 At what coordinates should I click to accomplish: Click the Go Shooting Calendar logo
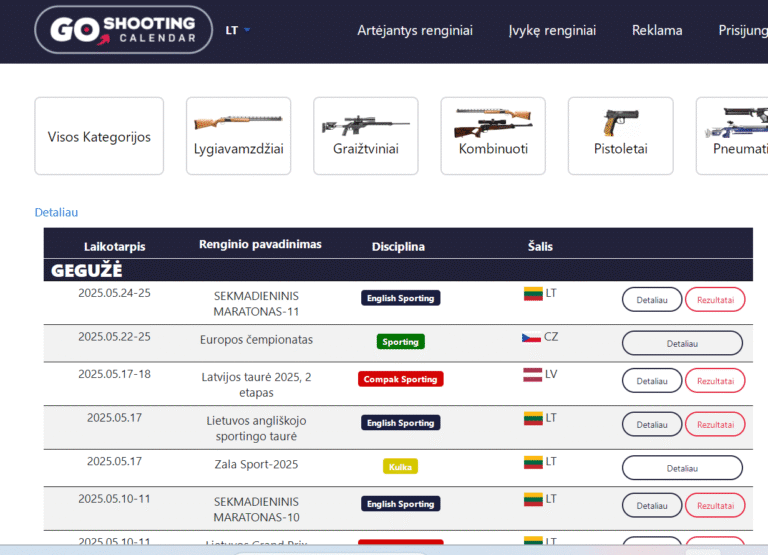(123, 30)
